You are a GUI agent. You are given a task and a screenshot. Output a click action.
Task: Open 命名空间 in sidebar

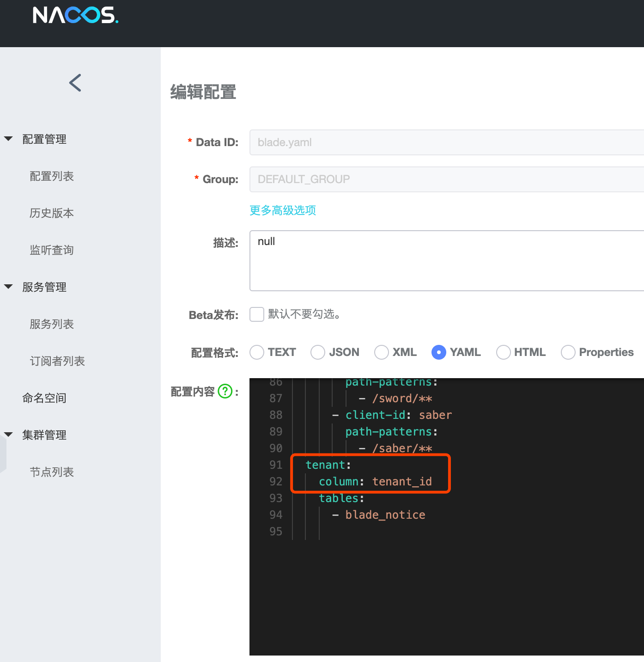coord(44,398)
